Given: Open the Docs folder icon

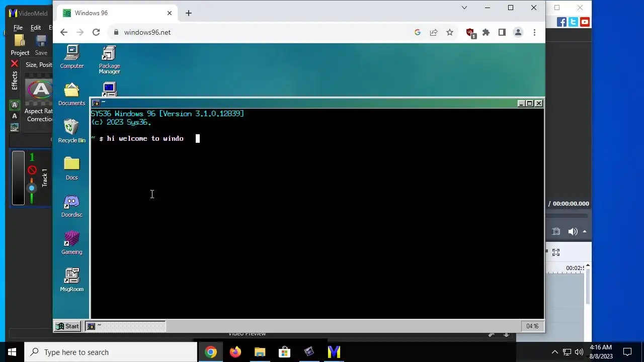Looking at the screenshot, I should click(x=72, y=168).
